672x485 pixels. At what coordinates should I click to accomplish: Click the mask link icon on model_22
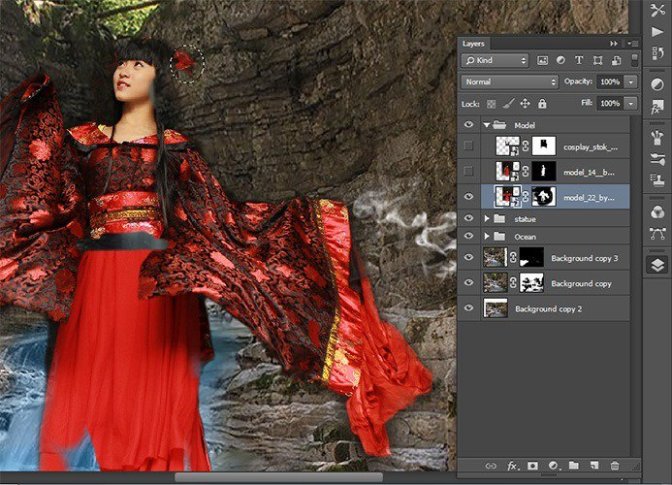(526, 197)
